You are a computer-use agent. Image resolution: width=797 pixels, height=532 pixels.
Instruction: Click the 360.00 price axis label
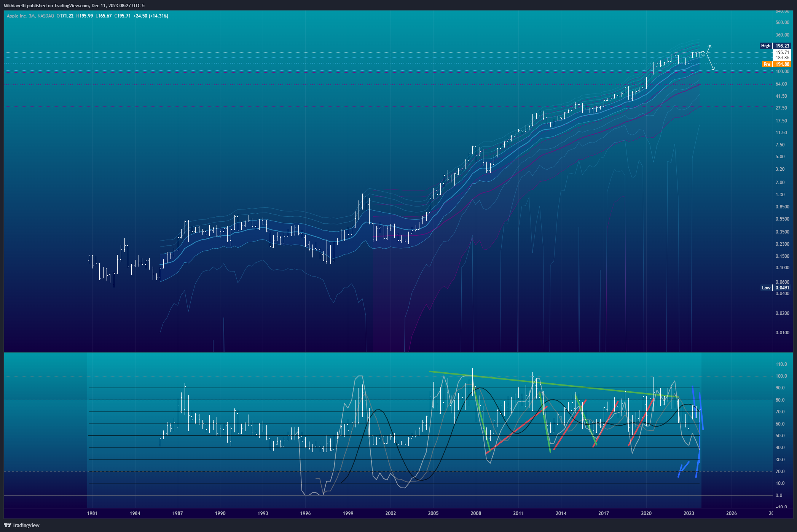click(x=782, y=35)
